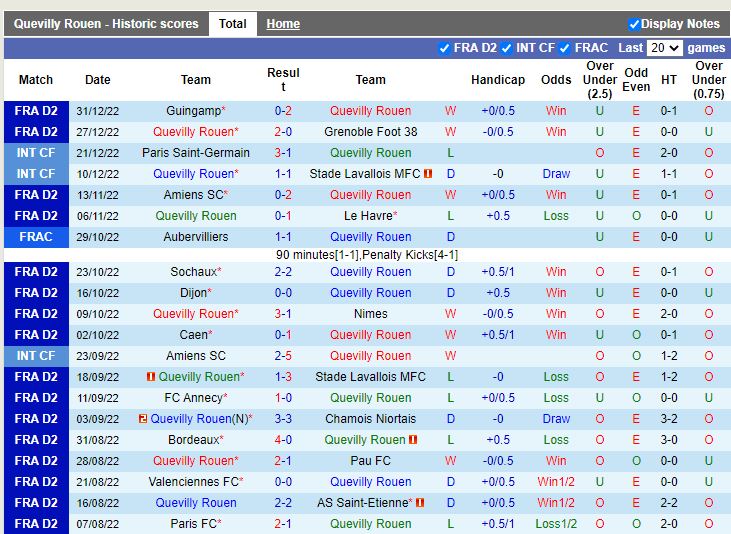Open the Last 20 games dropdown
This screenshot has height=534, width=731.
(x=664, y=48)
